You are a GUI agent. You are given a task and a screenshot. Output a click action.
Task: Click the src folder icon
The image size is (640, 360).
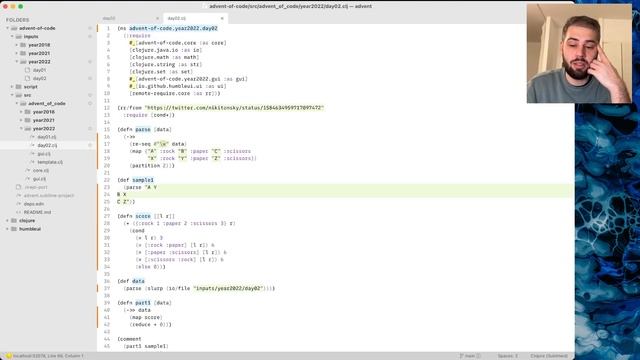[x=19, y=95]
